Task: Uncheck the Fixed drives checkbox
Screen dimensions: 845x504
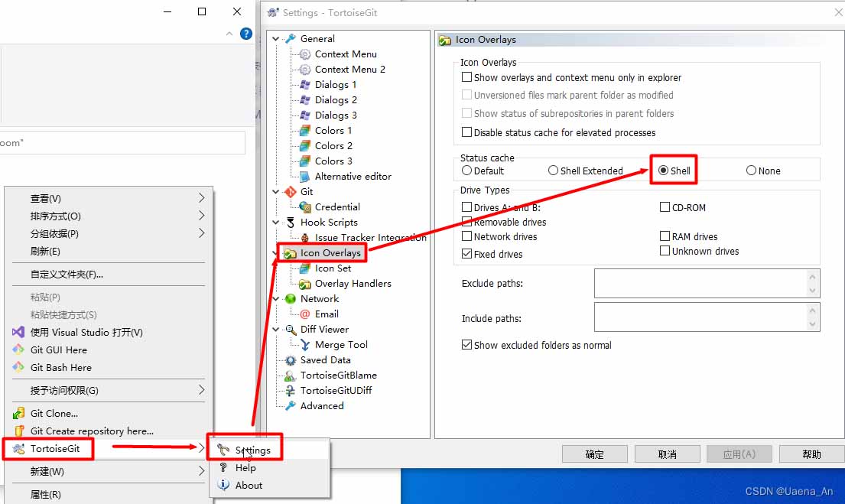Action: 466,253
